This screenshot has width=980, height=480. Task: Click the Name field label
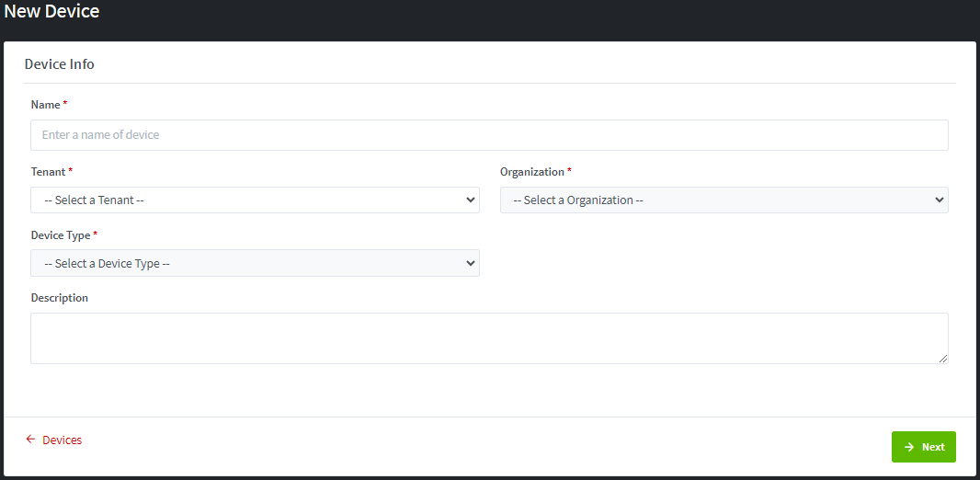(x=45, y=105)
